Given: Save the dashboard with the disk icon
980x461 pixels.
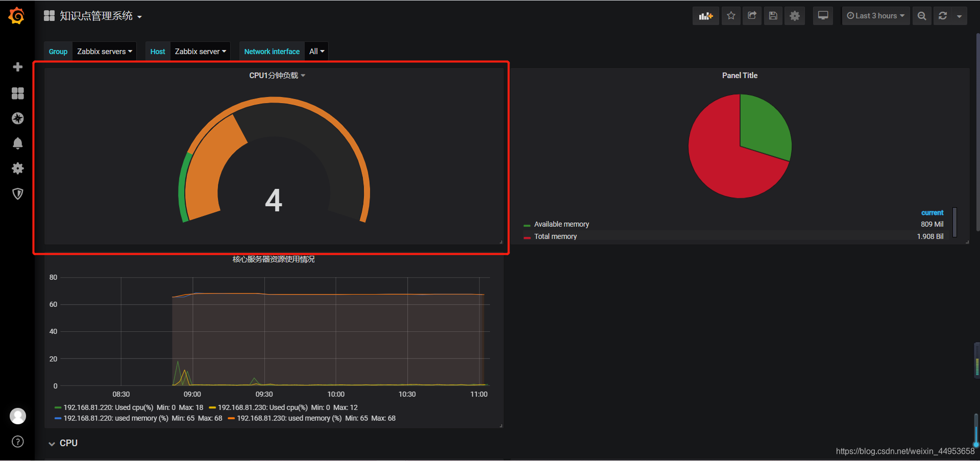Looking at the screenshot, I should pos(773,16).
